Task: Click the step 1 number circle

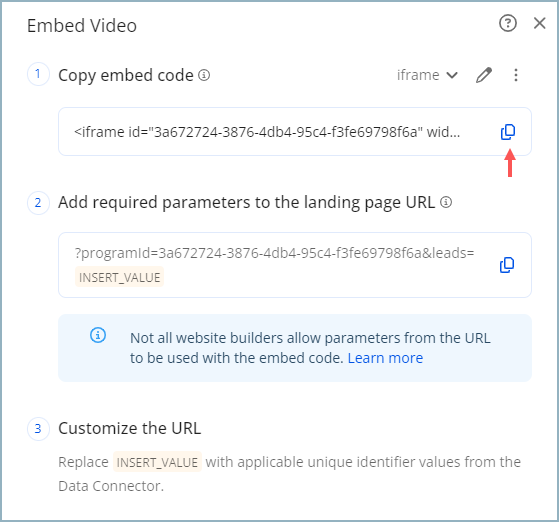Action: [x=38, y=74]
